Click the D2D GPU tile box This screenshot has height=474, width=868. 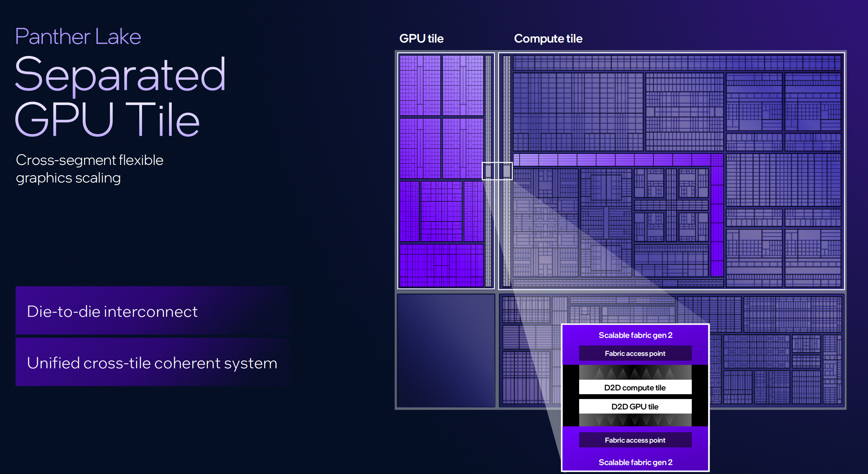635,407
